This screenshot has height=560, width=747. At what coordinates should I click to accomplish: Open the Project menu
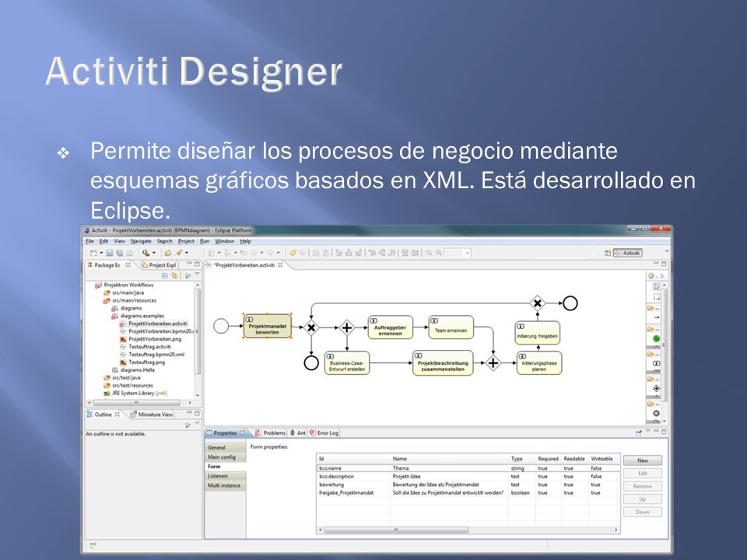tap(186, 241)
